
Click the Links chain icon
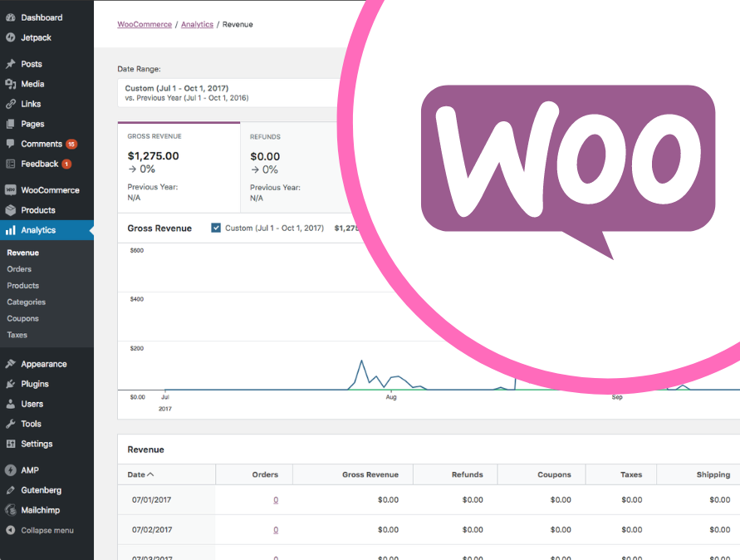[x=11, y=104]
